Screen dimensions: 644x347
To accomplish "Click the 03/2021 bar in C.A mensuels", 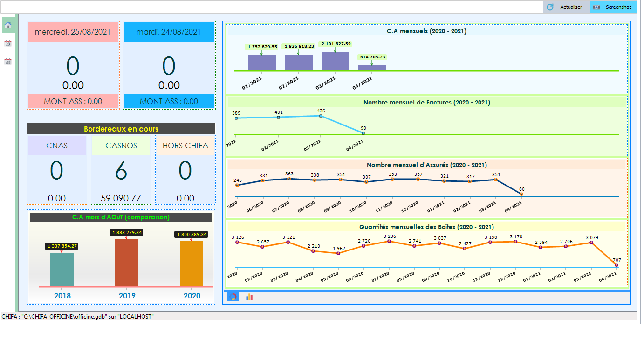I will (x=335, y=61).
